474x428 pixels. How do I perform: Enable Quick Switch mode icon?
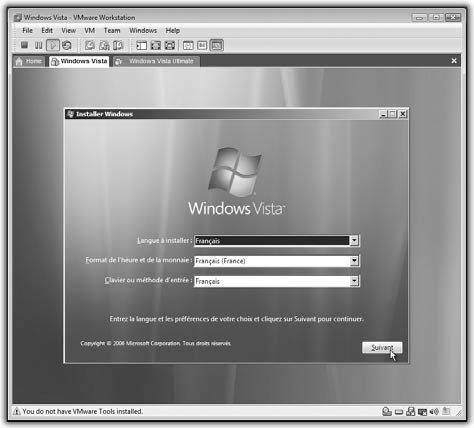pos(170,45)
